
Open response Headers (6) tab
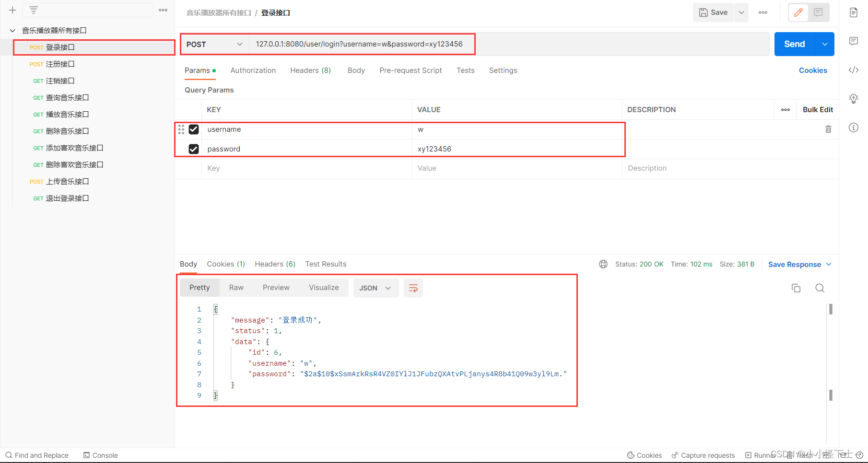tap(275, 264)
